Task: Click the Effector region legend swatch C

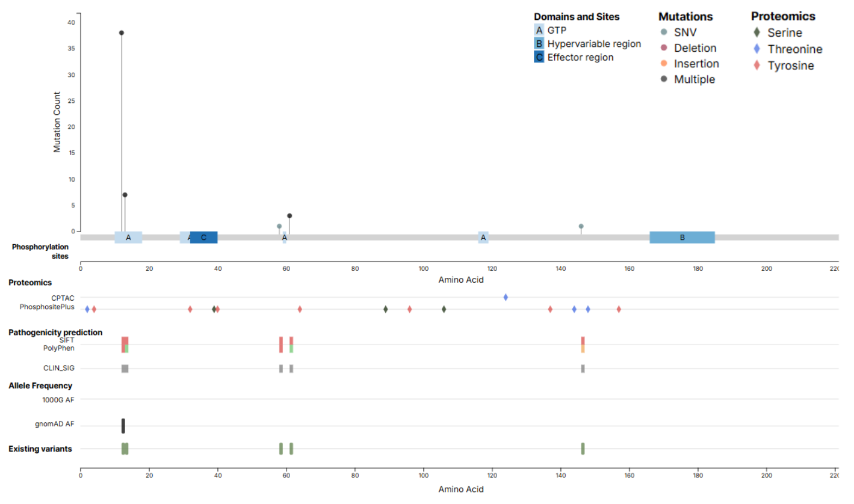Action: click(x=539, y=58)
